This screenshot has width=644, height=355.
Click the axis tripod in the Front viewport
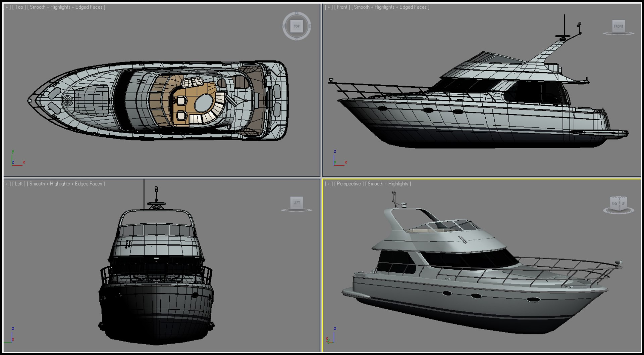[x=339, y=159]
